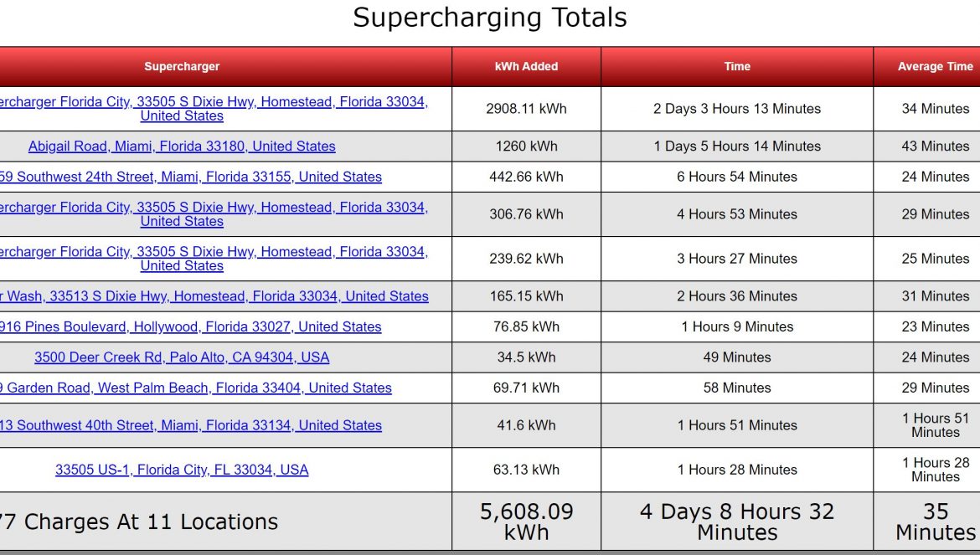Follow the Southwest 40th Street, Miami link
980x555 pixels.
point(191,425)
